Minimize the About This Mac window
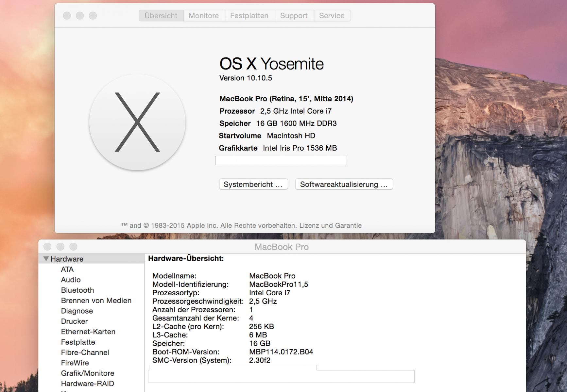 (x=80, y=15)
